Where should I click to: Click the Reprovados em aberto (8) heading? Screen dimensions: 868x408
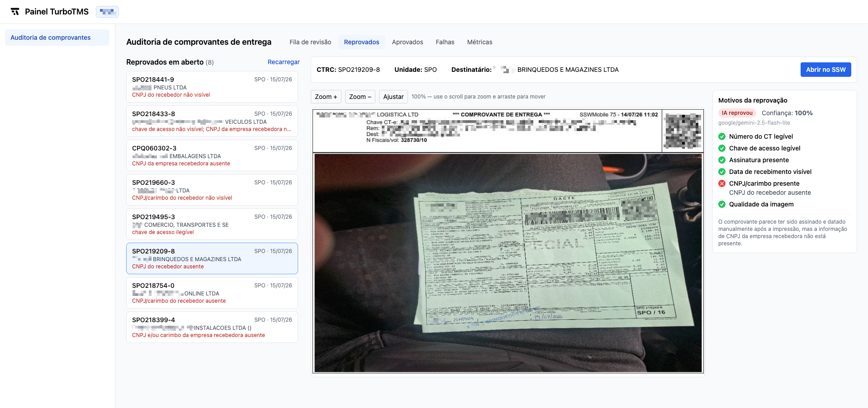[170, 62]
